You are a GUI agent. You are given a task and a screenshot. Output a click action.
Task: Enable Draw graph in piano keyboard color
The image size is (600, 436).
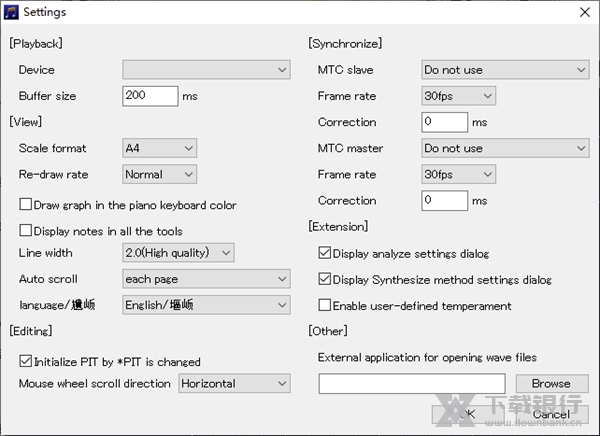click(x=26, y=205)
